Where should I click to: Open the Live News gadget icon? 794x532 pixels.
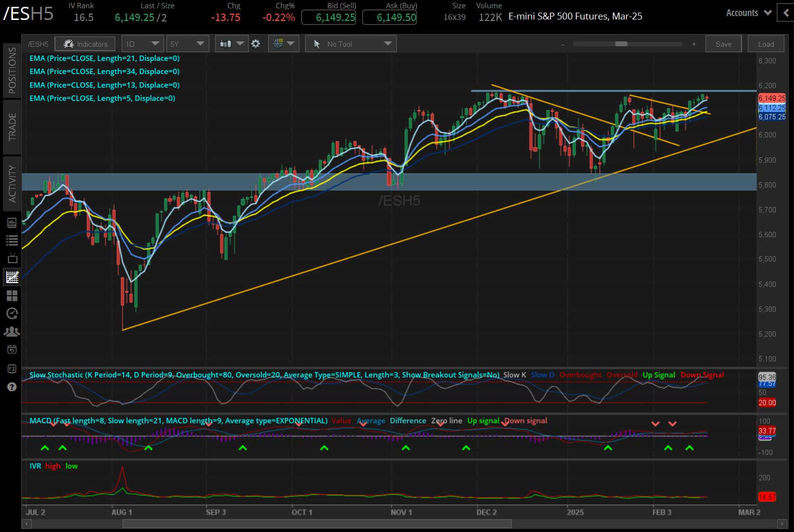[12, 222]
